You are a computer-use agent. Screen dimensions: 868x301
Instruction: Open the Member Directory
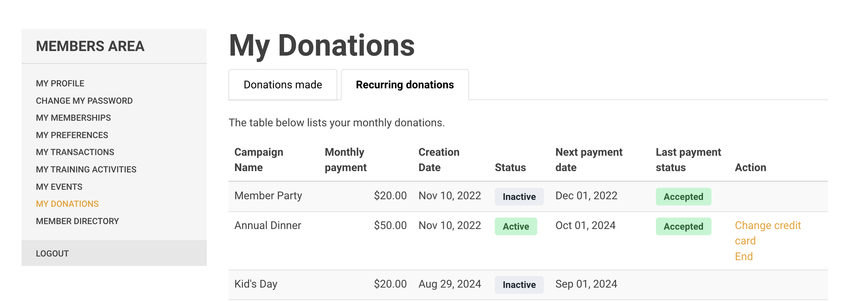[77, 221]
